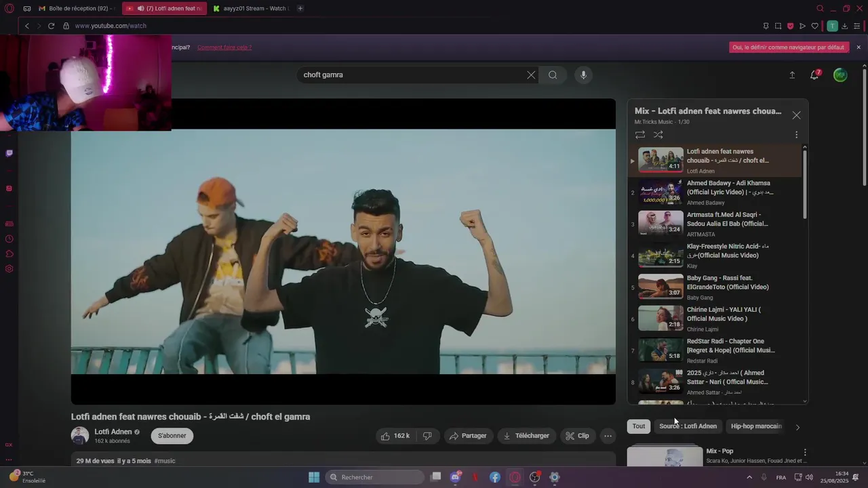Click 'Oui, le définir comme navigateur par défaut'

tap(789, 47)
